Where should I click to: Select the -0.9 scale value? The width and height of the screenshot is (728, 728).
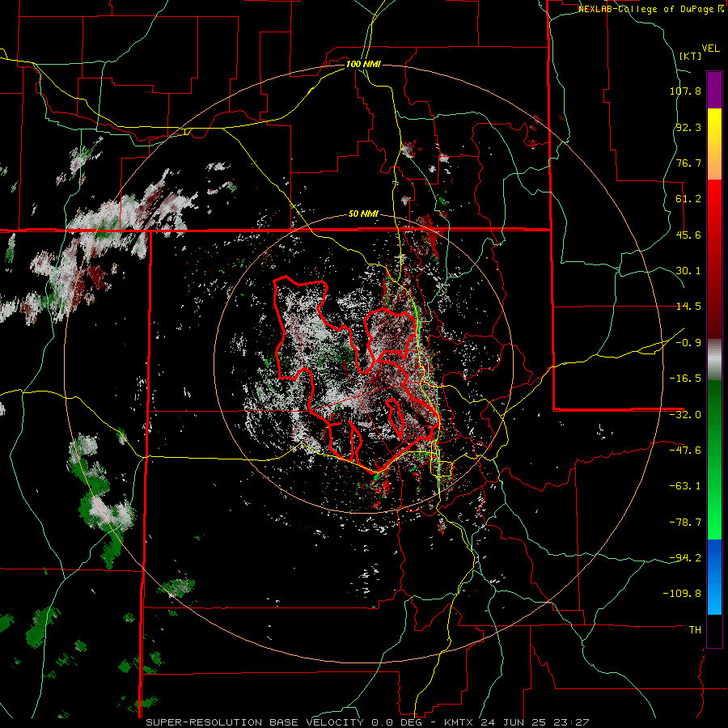688,343
